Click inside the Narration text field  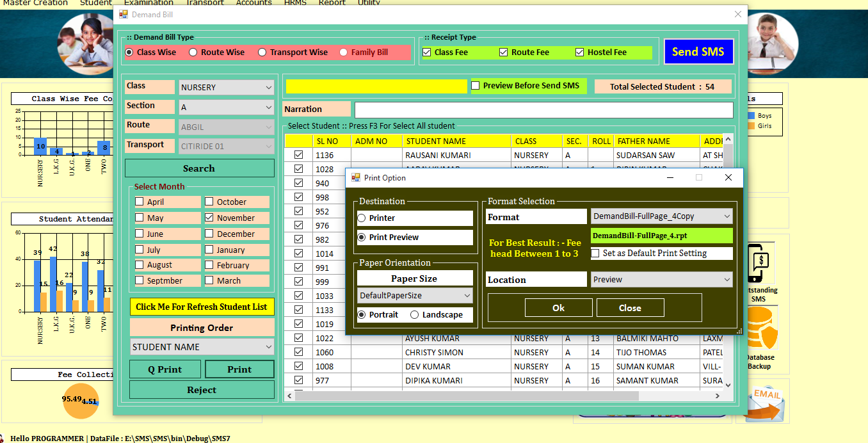point(543,110)
